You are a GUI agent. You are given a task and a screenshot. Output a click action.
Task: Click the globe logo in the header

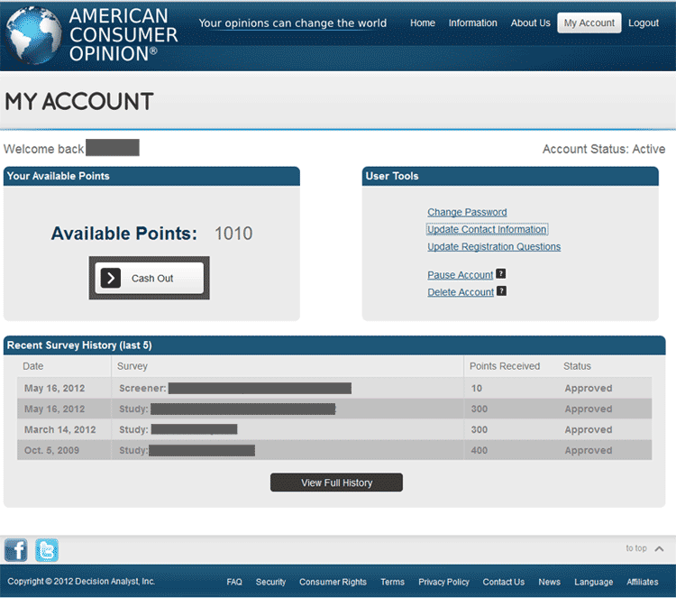(x=33, y=36)
